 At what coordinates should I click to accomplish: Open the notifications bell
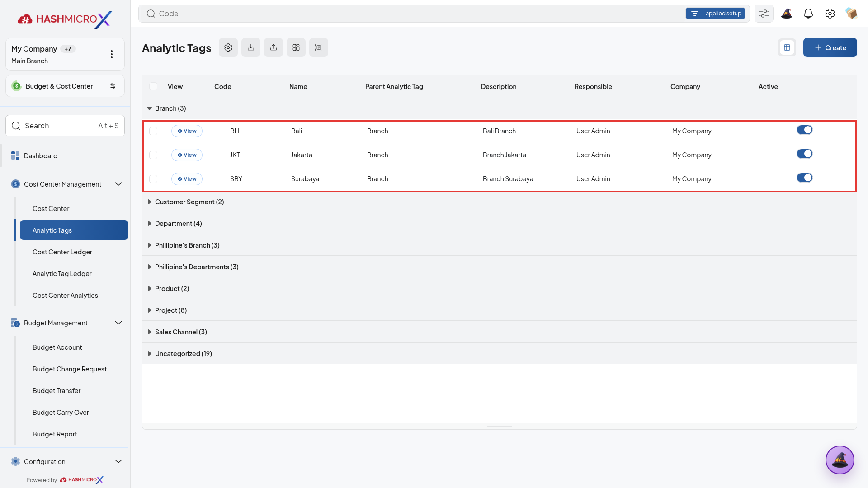tap(808, 14)
